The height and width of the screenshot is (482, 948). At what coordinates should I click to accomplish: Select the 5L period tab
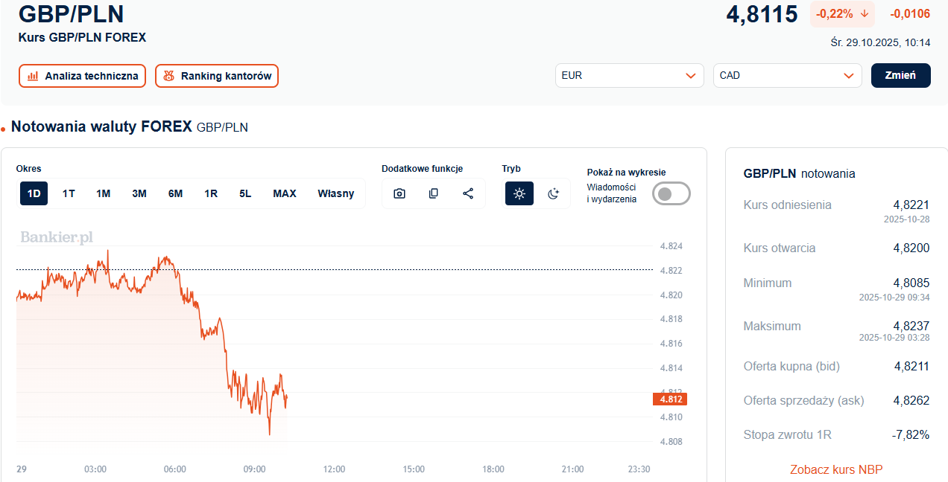(x=245, y=193)
